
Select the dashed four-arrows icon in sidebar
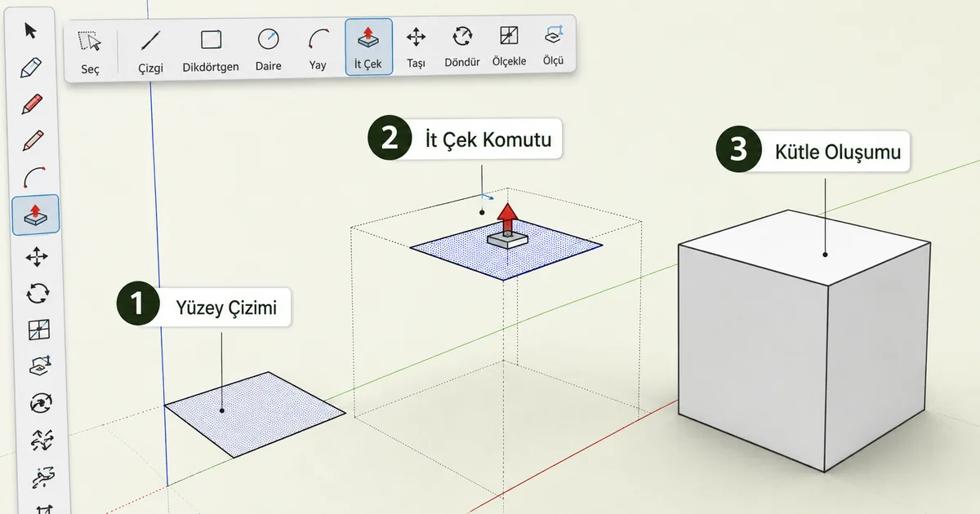point(41,441)
